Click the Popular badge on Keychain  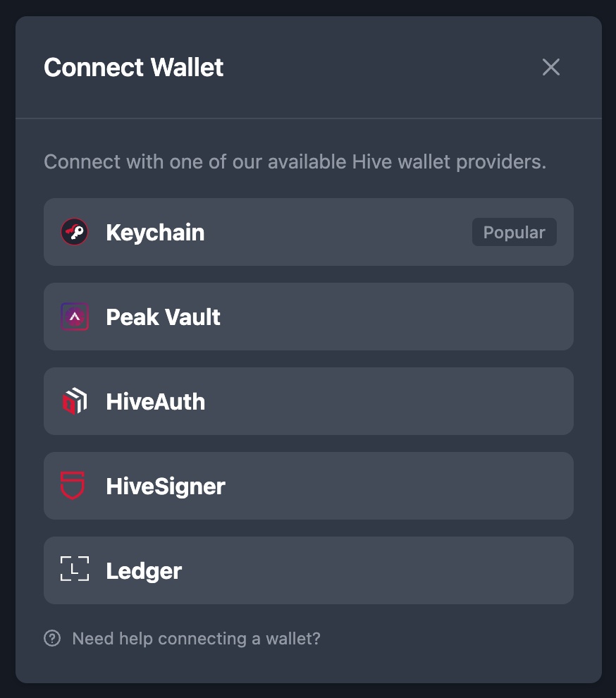click(514, 232)
